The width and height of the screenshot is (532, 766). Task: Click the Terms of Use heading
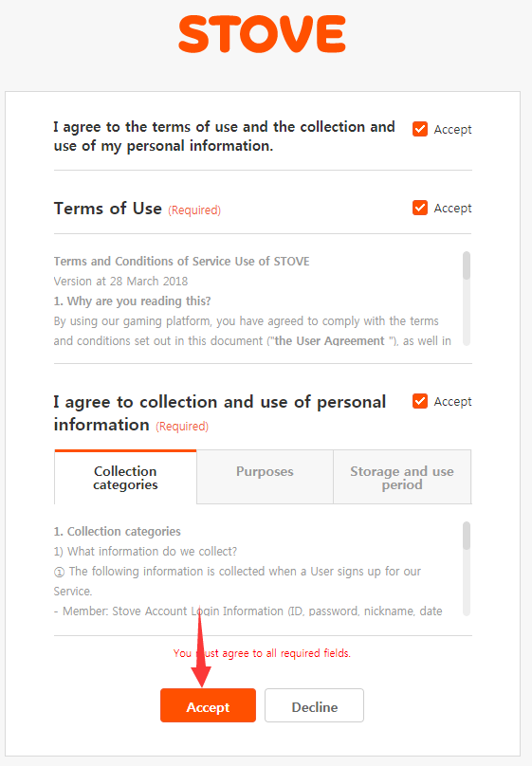pyautogui.click(x=108, y=209)
